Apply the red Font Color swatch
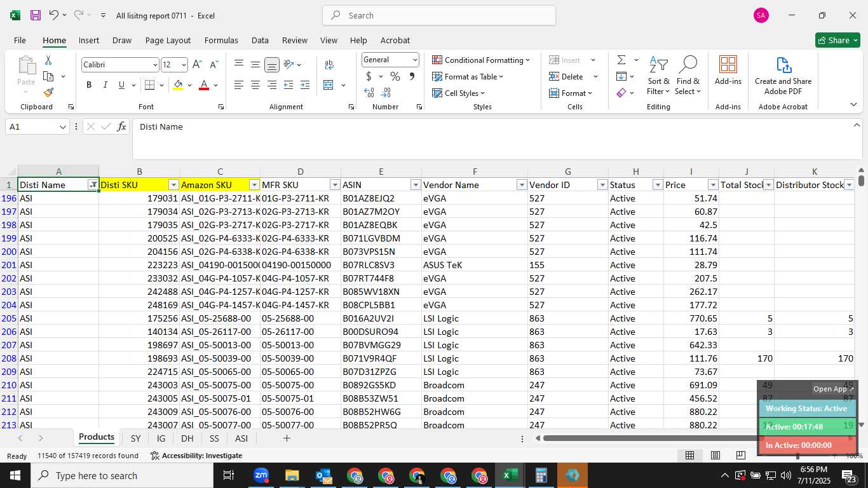The image size is (868, 488). pyautogui.click(x=204, y=85)
